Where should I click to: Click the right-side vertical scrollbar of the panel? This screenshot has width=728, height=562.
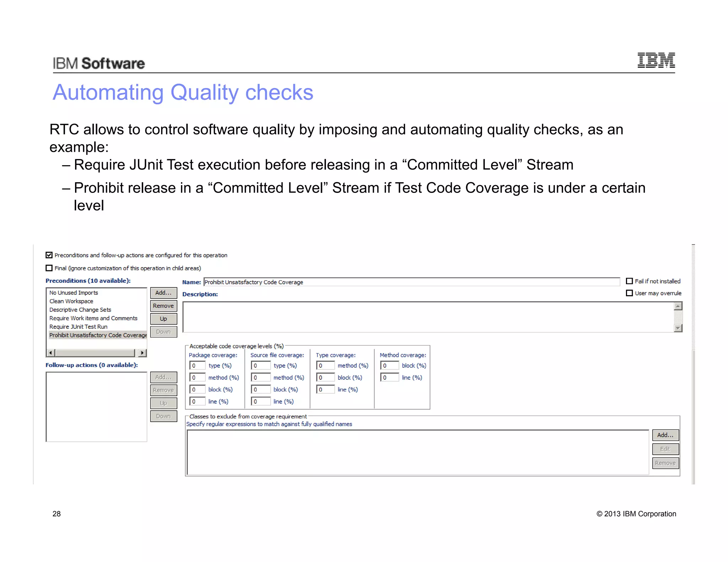click(693, 364)
